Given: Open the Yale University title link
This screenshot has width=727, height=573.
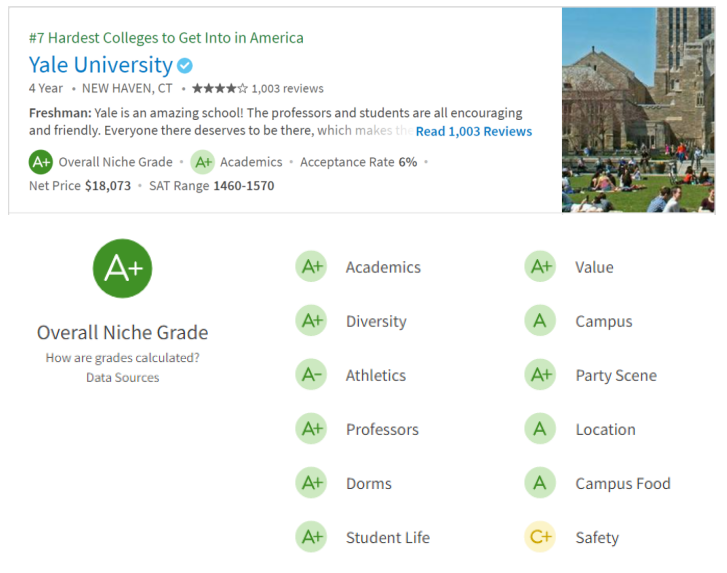Looking at the screenshot, I should click(x=100, y=65).
